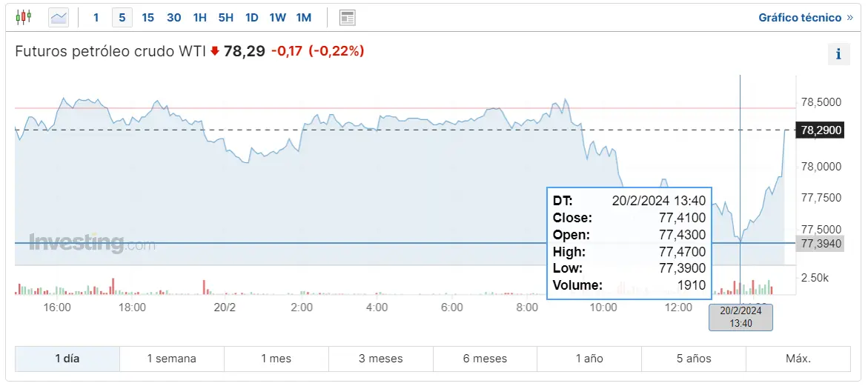Choose the 15 minute interval

tap(148, 18)
